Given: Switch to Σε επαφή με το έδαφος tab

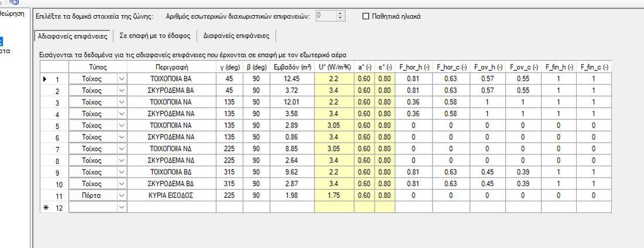Looking at the screenshot, I should tap(159, 36).
